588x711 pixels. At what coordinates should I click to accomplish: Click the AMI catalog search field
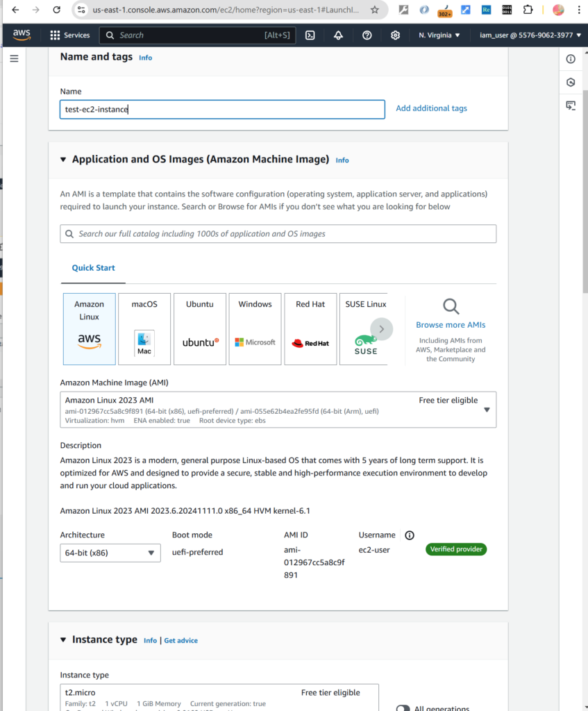pyautogui.click(x=278, y=234)
